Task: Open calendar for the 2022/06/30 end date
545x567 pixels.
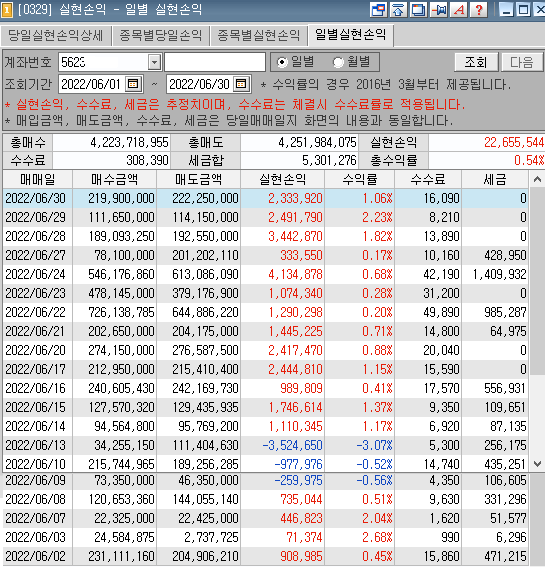Action: (x=241, y=84)
